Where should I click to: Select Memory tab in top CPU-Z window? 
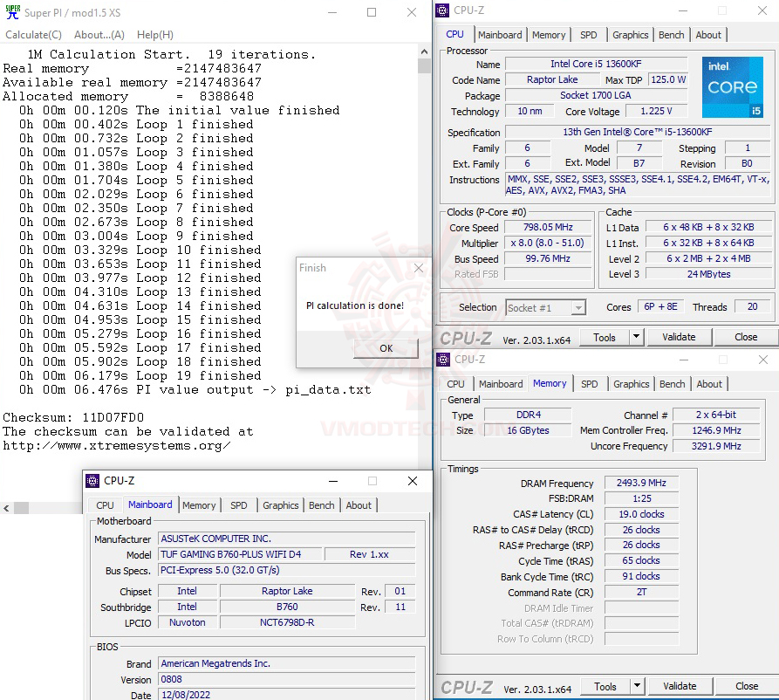[x=549, y=35]
